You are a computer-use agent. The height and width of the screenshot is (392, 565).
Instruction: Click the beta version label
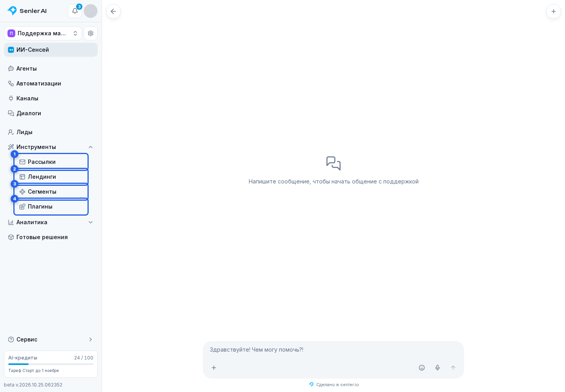click(33, 385)
